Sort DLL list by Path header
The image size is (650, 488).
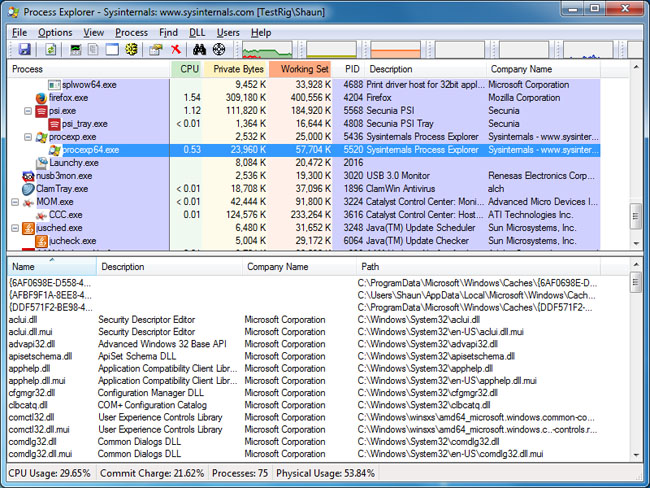478,267
